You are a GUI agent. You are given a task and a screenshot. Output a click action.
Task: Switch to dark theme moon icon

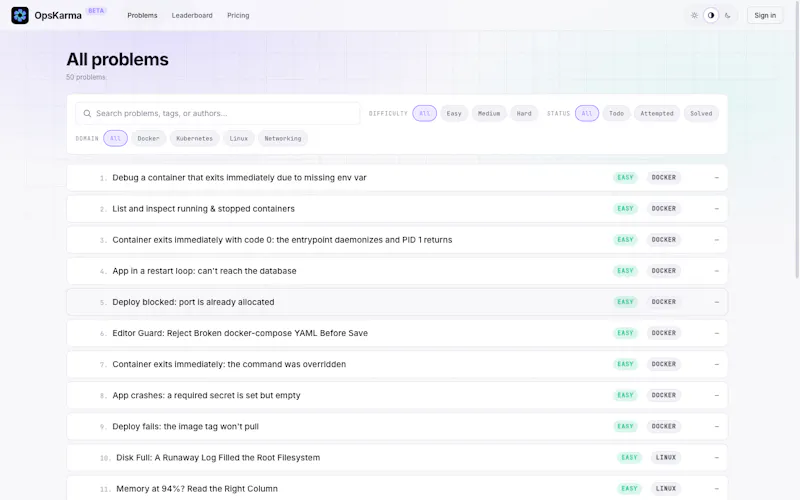tap(728, 15)
